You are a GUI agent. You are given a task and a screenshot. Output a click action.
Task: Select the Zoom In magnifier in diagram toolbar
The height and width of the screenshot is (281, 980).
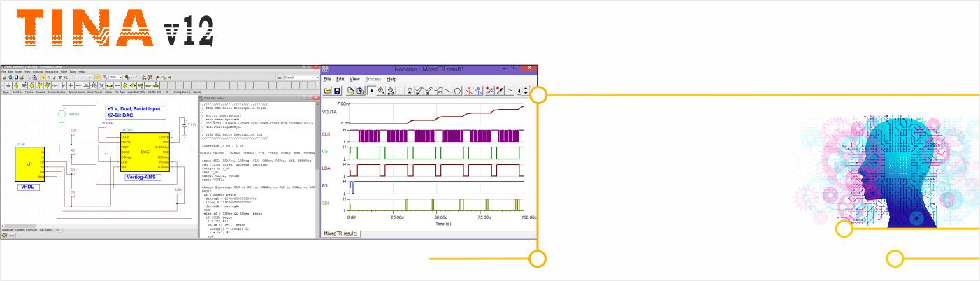381,91
